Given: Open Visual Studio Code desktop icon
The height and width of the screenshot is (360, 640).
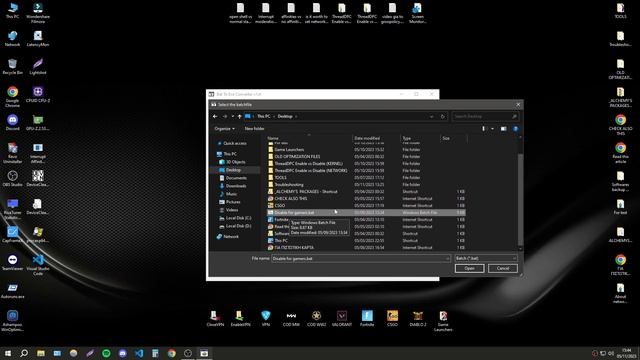Looking at the screenshot, I should [38, 265].
